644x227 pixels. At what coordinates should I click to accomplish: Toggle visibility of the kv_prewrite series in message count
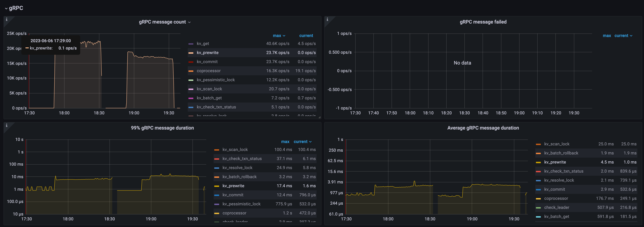(207, 52)
